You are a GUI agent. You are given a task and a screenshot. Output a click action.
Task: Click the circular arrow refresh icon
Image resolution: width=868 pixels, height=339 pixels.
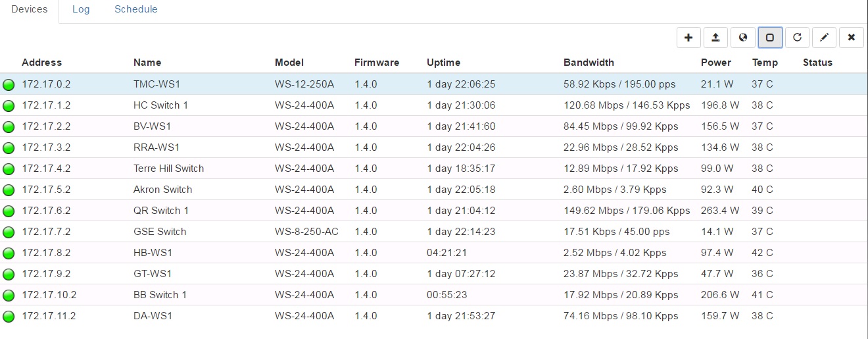[x=797, y=38]
